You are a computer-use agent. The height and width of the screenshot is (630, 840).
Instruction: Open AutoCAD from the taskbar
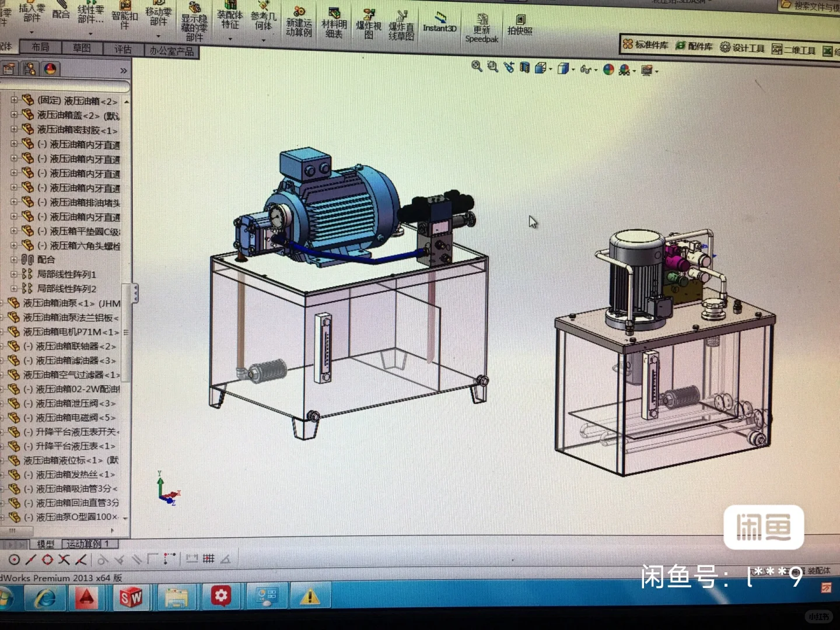point(87,598)
